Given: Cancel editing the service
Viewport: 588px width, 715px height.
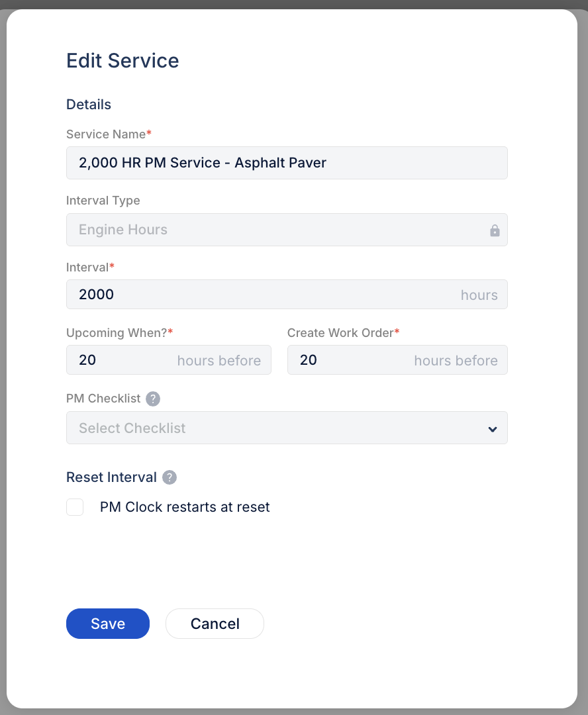Looking at the screenshot, I should tap(215, 623).
